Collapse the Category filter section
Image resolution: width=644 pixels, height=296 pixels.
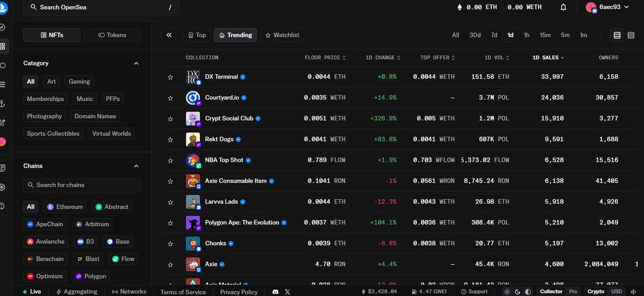pos(136,63)
